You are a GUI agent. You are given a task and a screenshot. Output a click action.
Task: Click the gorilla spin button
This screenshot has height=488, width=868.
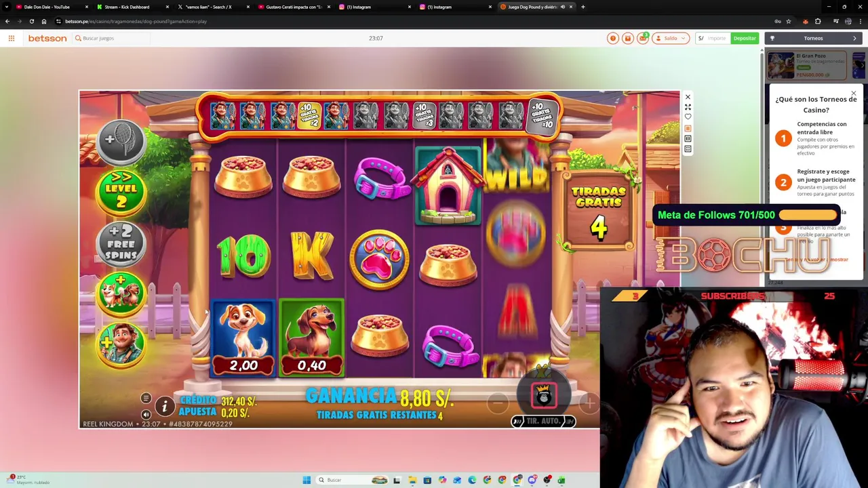pyautogui.click(x=543, y=396)
